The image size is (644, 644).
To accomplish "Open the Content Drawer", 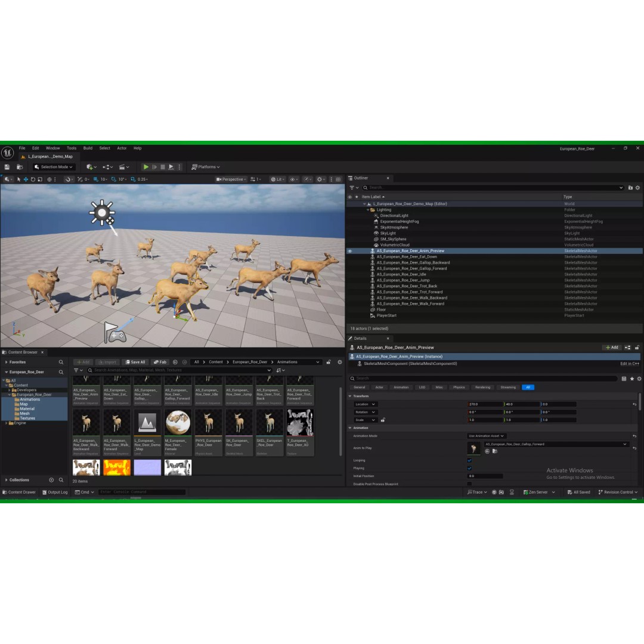I will [x=19, y=493].
